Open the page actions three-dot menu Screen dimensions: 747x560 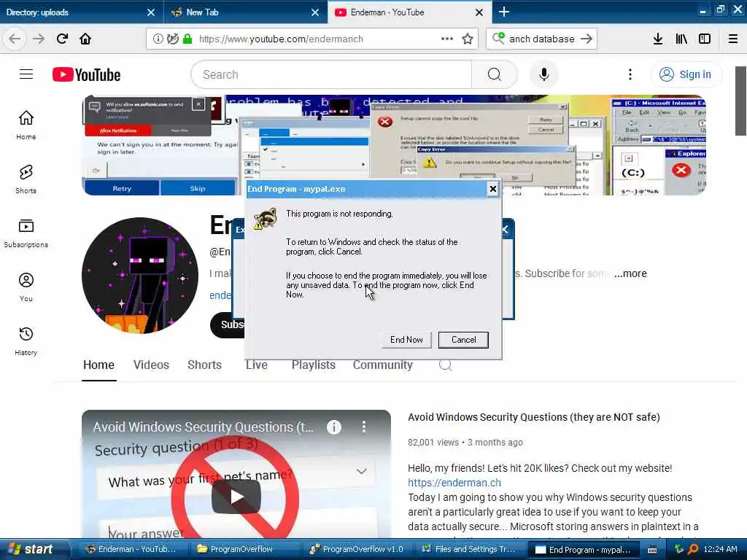click(447, 39)
